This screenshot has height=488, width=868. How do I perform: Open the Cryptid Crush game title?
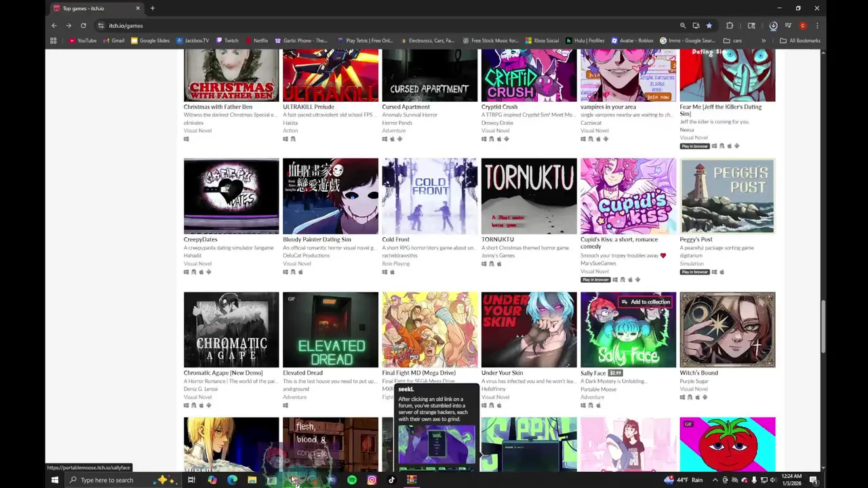click(499, 107)
